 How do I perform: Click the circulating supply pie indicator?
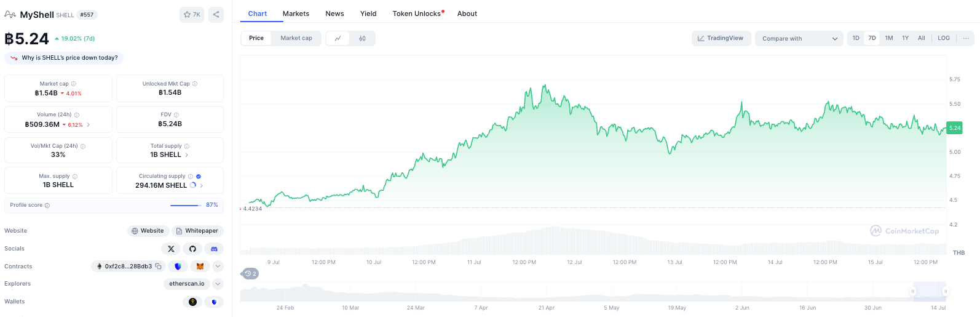(193, 185)
